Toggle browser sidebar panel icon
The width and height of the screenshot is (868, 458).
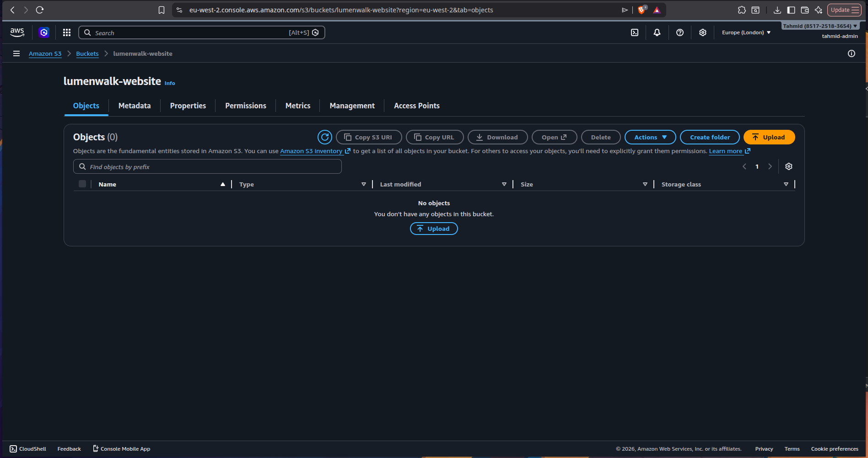point(791,10)
